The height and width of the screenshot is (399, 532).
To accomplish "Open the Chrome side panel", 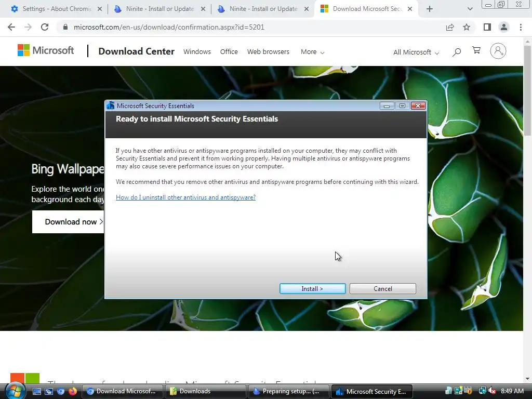I will click(x=487, y=27).
